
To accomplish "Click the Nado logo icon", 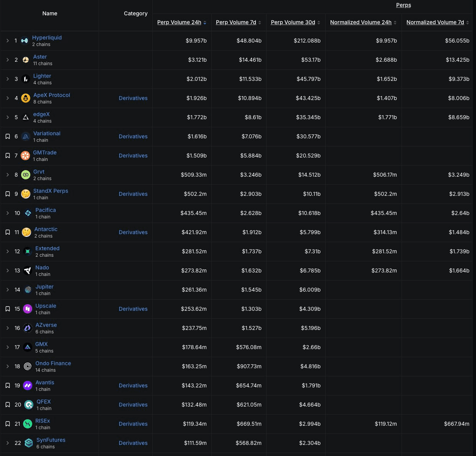I will point(28,271).
